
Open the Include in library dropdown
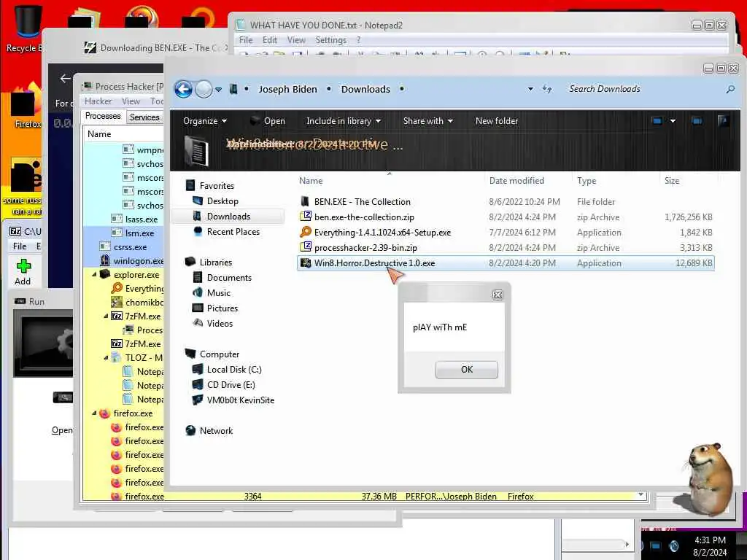pyautogui.click(x=344, y=121)
